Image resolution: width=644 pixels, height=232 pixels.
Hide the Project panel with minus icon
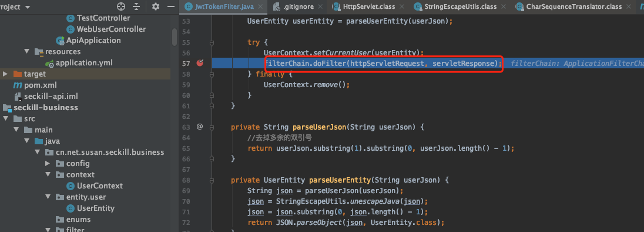pos(171,6)
